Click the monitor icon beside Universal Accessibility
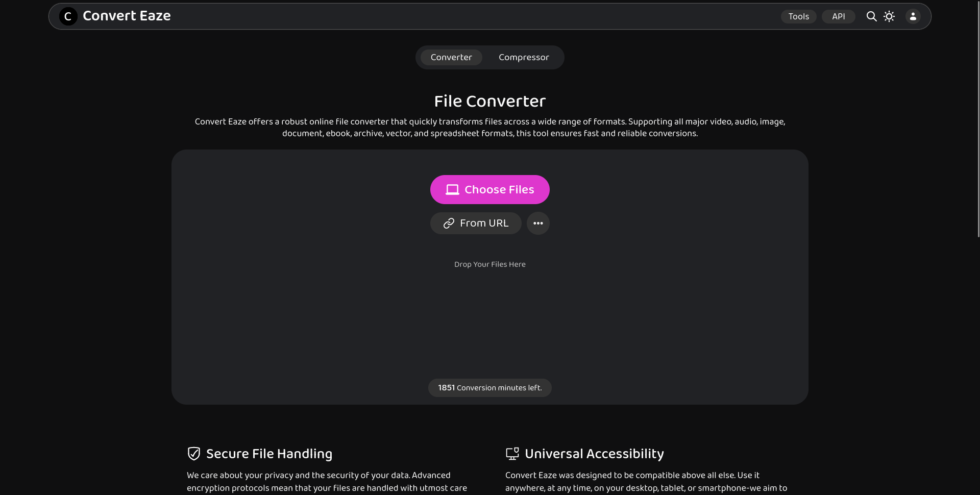Screen dimensions: 980x495 click(x=513, y=453)
